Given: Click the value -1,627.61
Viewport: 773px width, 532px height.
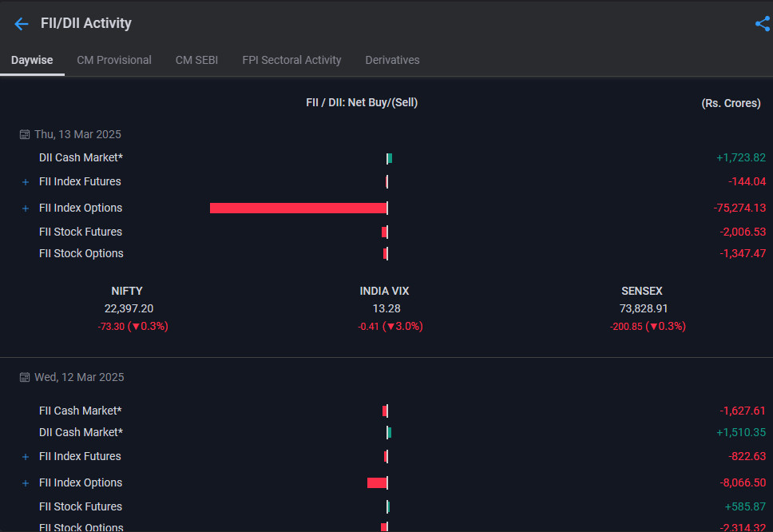Looking at the screenshot, I should pyautogui.click(x=743, y=411).
